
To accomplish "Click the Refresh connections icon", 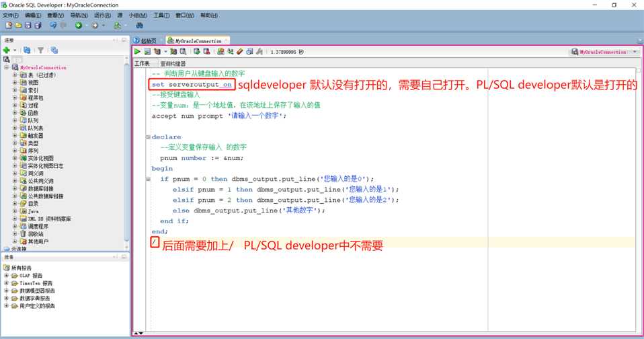I will [27, 50].
